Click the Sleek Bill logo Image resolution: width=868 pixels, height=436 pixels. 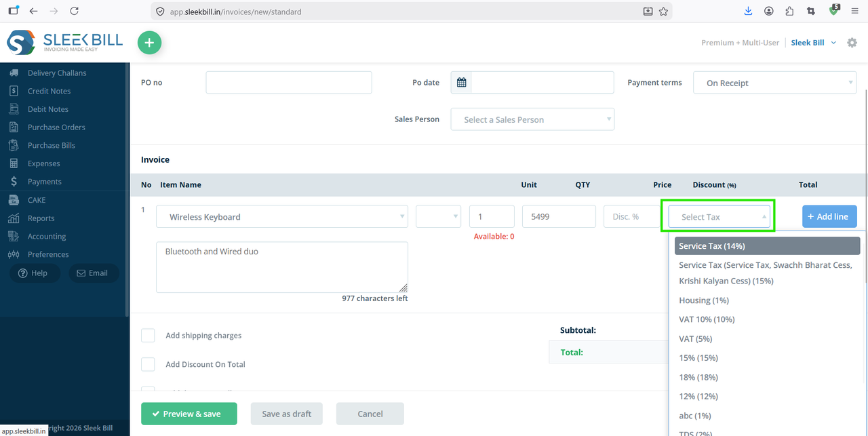(65, 42)
